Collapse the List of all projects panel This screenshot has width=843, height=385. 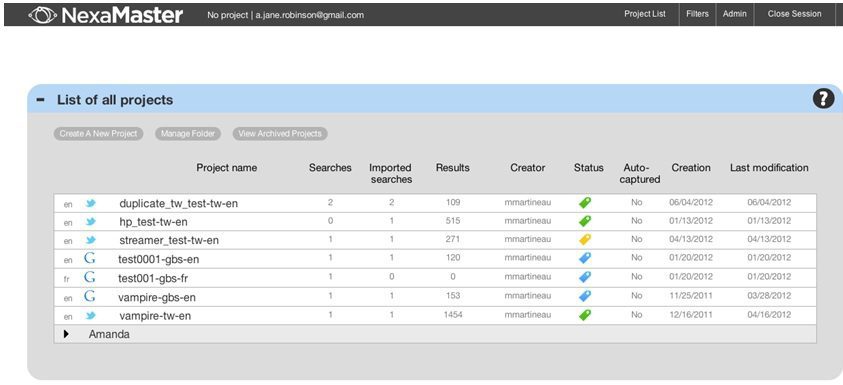pos(40,100)
